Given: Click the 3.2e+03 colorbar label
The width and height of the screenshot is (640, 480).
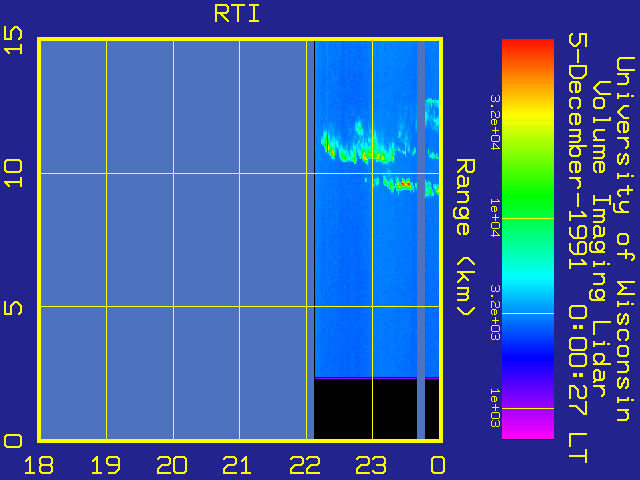Looking at the screenshot, I should click(x=495, y=313).
